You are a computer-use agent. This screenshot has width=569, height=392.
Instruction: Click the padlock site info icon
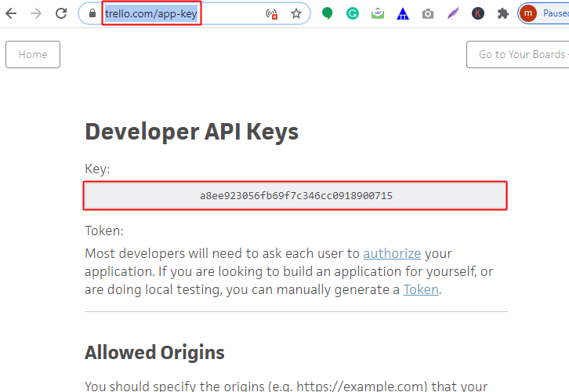(x=92, y=13)
